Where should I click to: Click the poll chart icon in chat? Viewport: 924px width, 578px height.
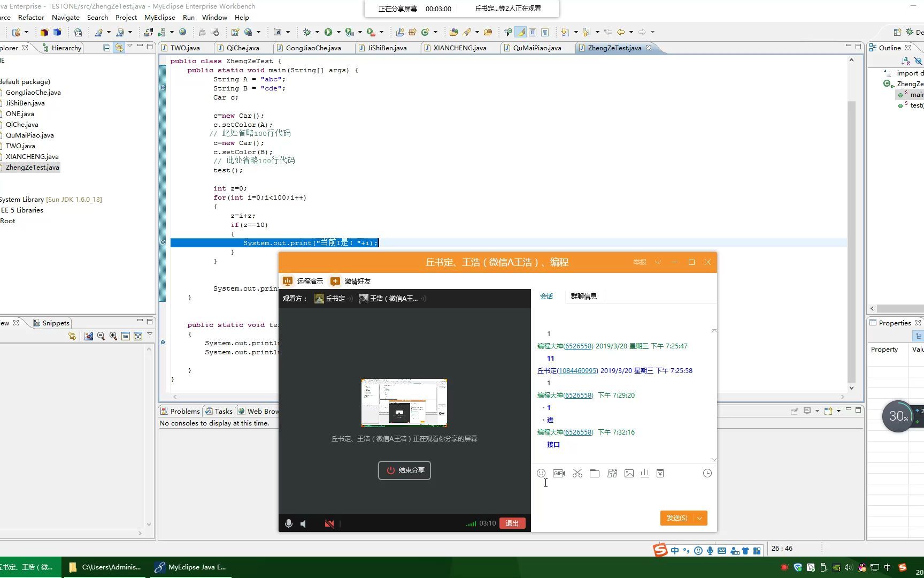645,473
